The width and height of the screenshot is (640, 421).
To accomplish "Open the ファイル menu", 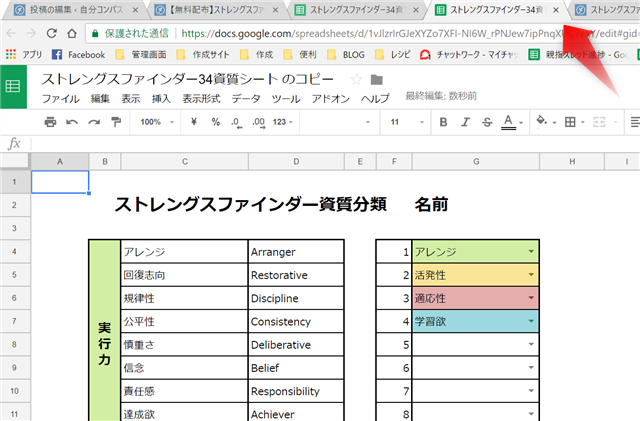I will tap(61, 99).
